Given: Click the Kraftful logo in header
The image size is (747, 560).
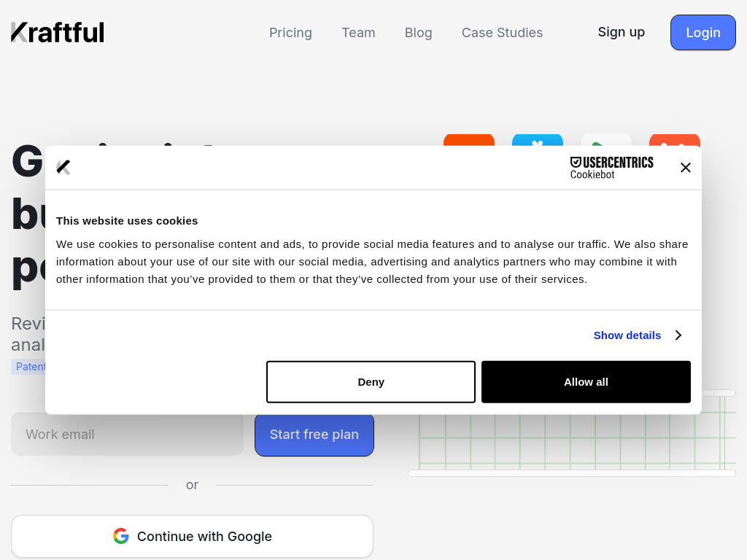Looking at the screenshot, I should point(58,32).
